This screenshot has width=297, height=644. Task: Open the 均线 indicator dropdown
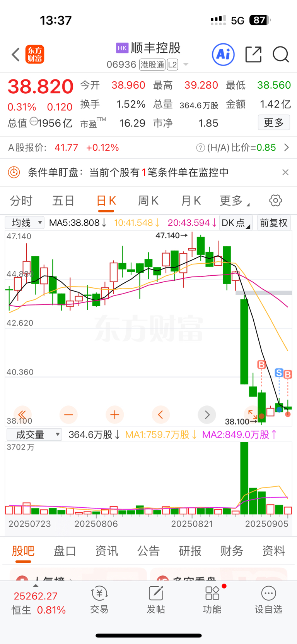[25, 223]
